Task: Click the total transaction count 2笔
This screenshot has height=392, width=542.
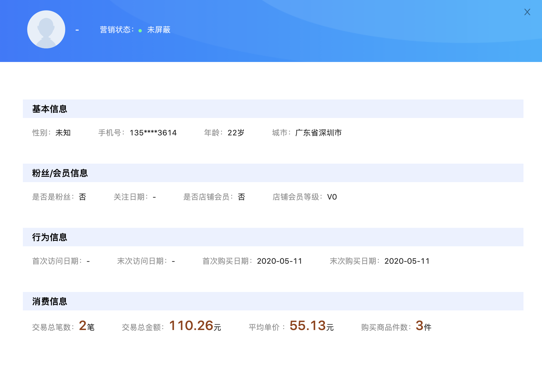Action: (87, 326)
